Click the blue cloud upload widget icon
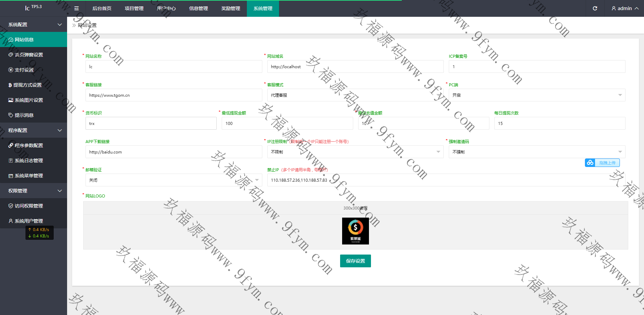The image size is (644, 315). (x=590, y=163)
